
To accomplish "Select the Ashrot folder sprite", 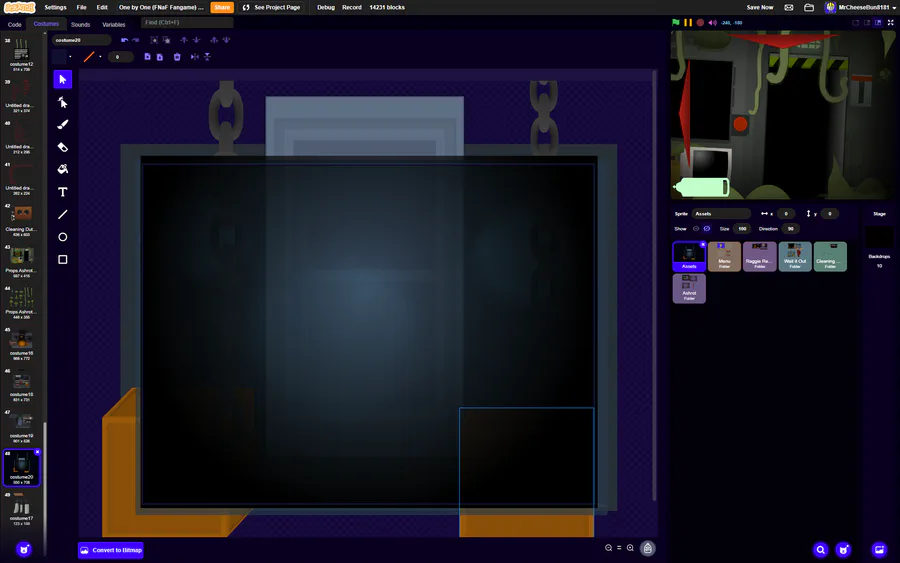I will (689, 288).
